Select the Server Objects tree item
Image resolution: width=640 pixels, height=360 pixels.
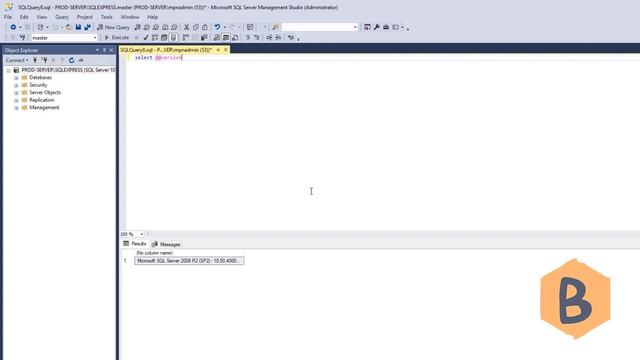point(45,93)
